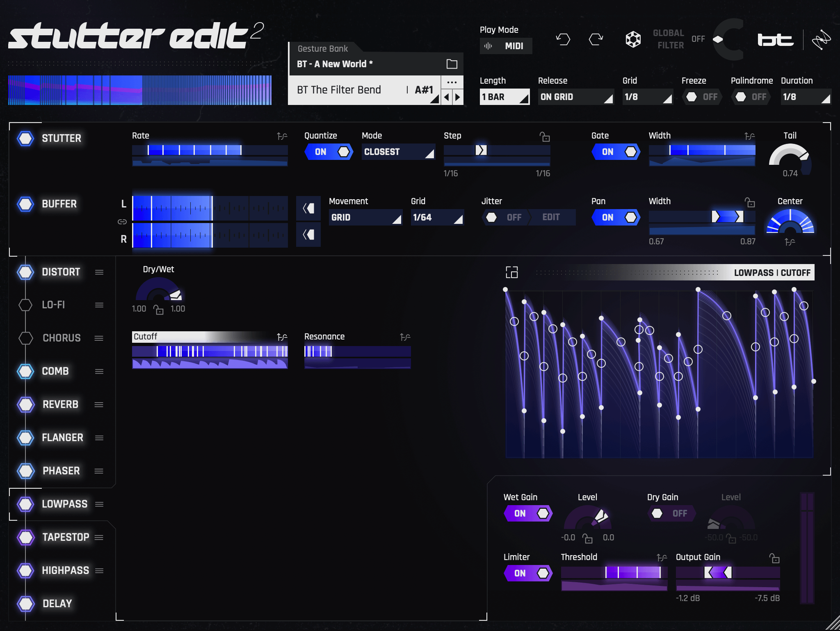Click the Distort reorder handle
The width and height of the screenshot is (840, 631).
(x=99, y=272)
